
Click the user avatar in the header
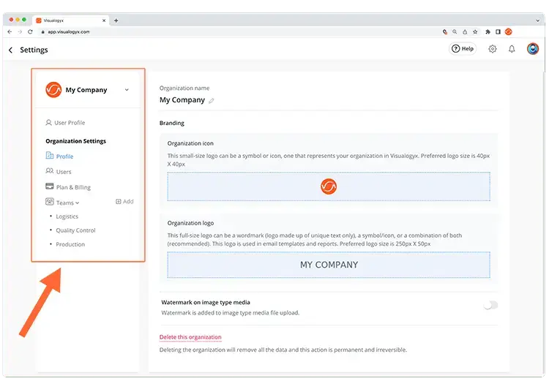533,49
